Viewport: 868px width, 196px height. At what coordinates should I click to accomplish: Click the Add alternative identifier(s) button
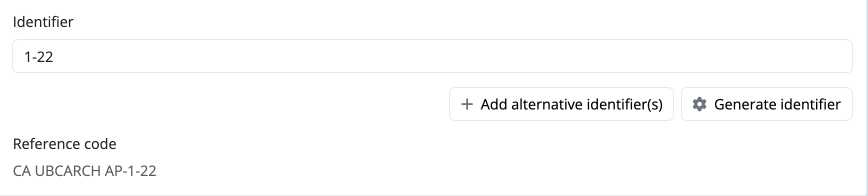coord(561,104)
